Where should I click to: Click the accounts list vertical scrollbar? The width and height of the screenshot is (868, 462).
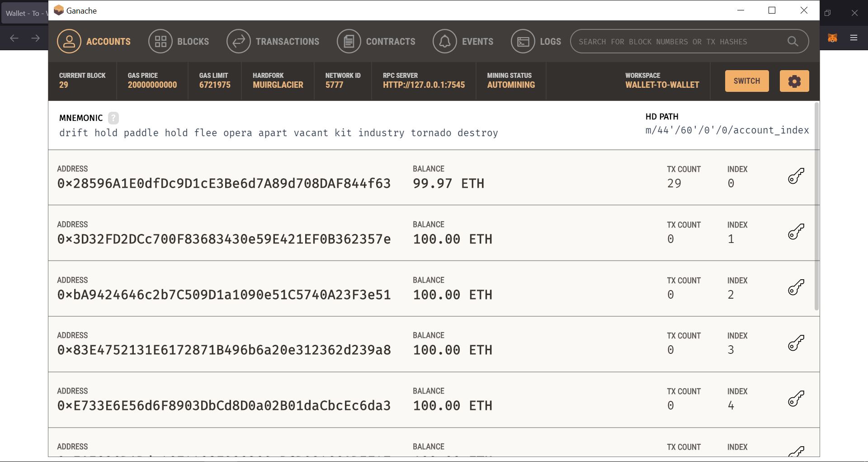(x=816, y=206)
